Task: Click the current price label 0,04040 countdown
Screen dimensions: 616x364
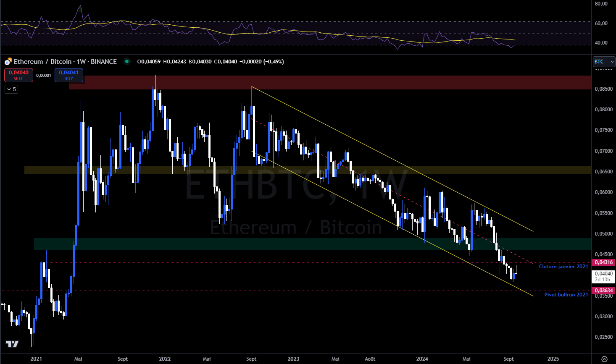Action: pos(603,276)
